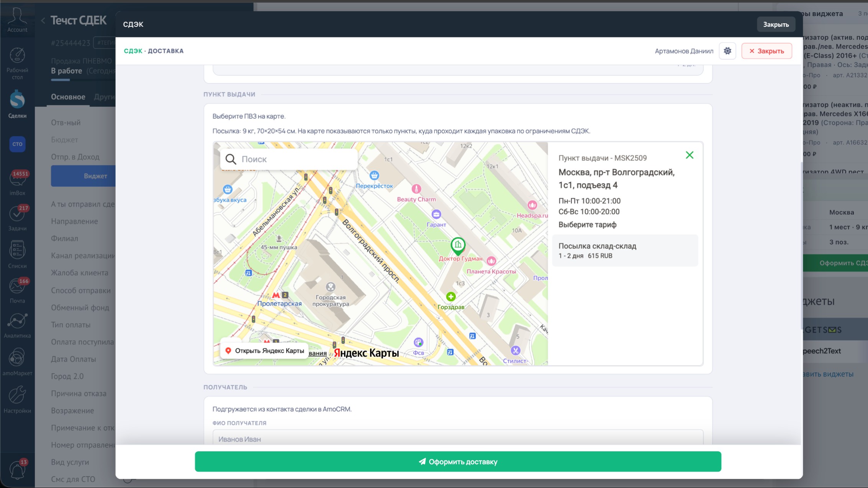Click the green X to close pickup point details
Image resolution: width=868 pixels, height=488 pixels.
tap(689, 155)
